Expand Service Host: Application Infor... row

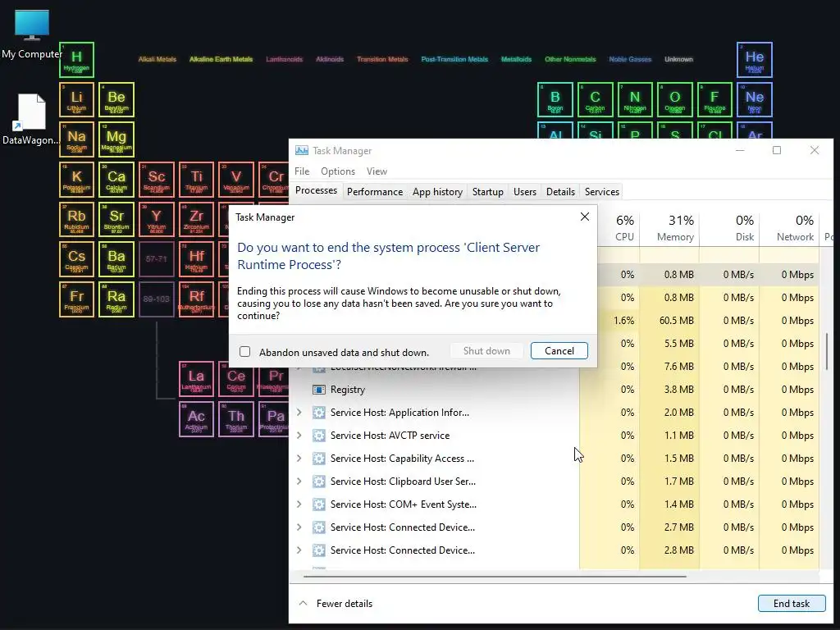coord(299,413)
